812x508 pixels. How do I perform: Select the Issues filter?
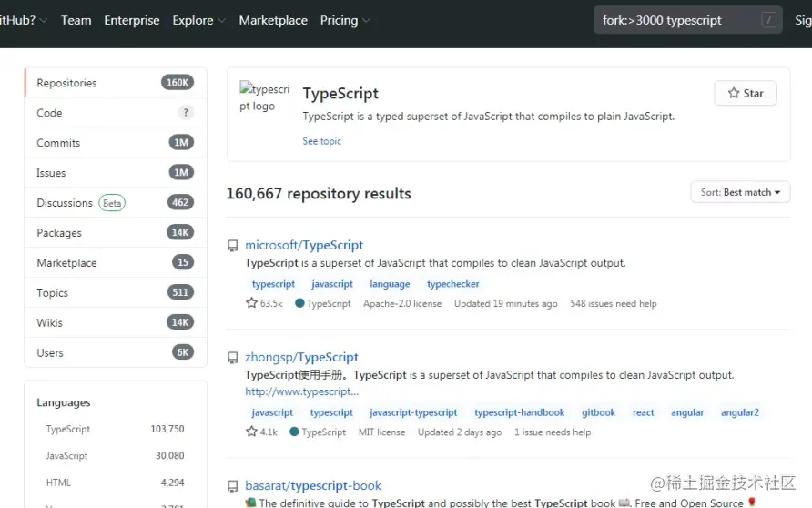[x=116, y=173]
